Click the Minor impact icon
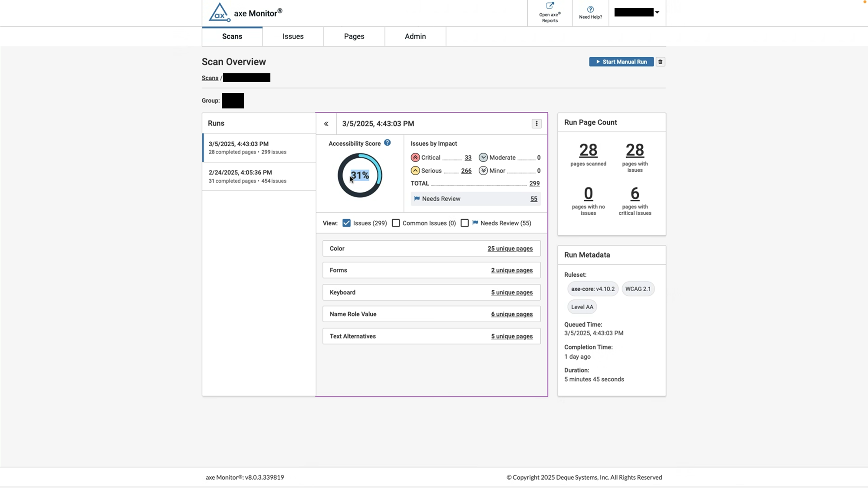Image resolution: width=868 pixels, height=488 pixels. [483, 170]
